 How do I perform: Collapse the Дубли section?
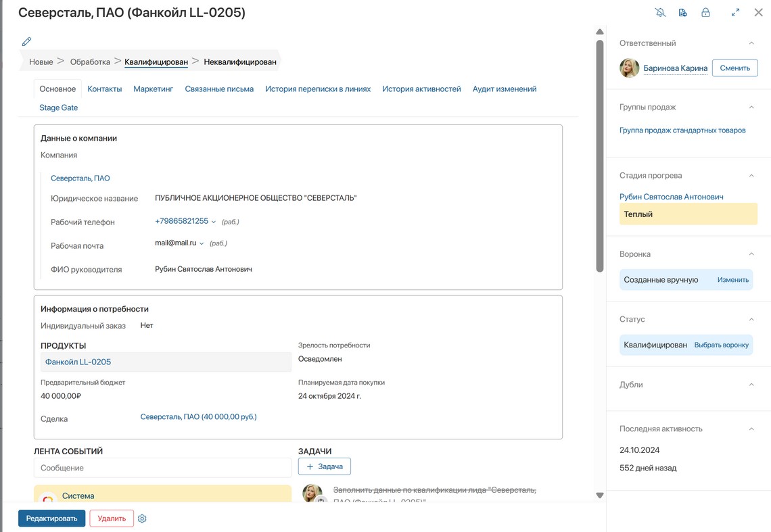[x=751, y=385]
